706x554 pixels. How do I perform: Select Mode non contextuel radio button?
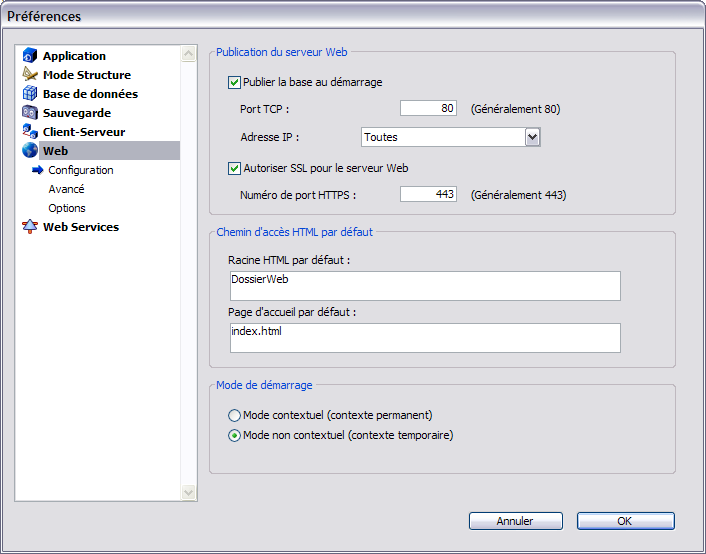click(x=235, y=436)
